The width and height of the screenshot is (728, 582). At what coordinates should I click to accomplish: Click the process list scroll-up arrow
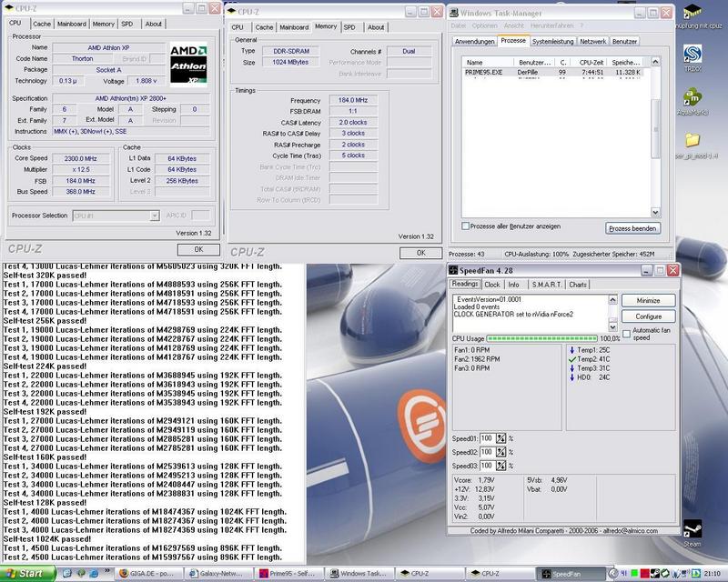(x=655, y=62)
